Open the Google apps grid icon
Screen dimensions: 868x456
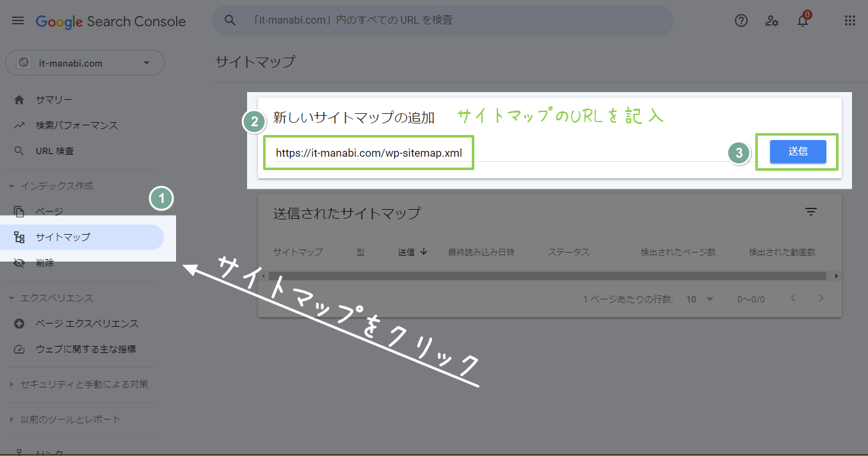[x=849, y=20]
